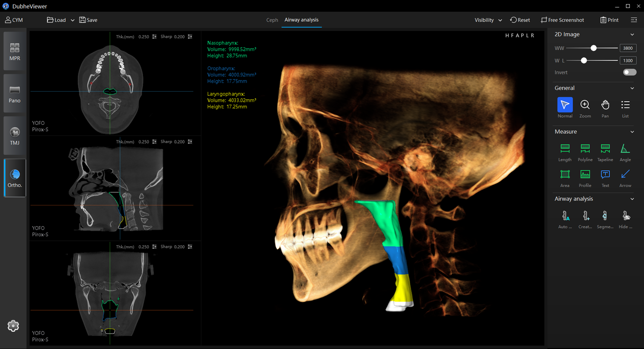Collapse the General section
644x349 pixels.
632,88
